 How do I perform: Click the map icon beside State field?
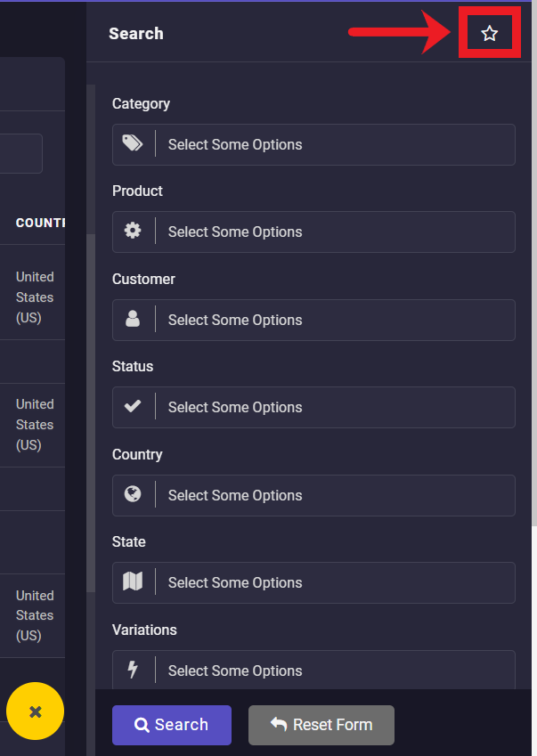tap(133, 582)
